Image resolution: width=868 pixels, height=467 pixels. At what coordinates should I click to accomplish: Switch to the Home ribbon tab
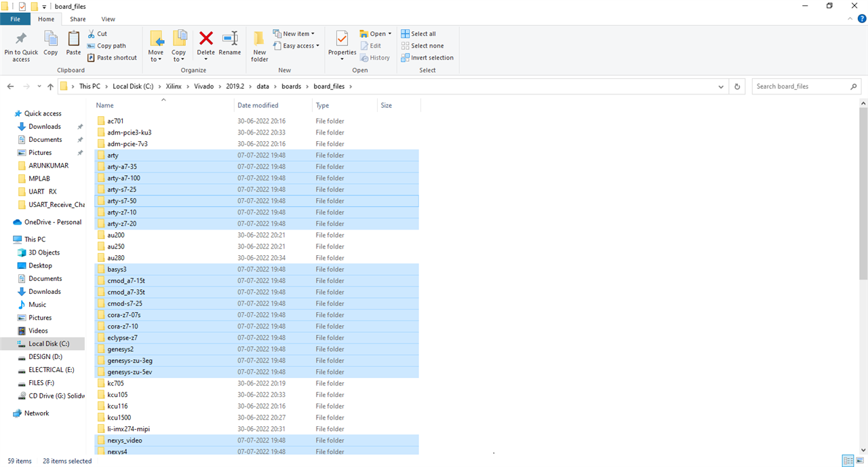coord(46,19)
